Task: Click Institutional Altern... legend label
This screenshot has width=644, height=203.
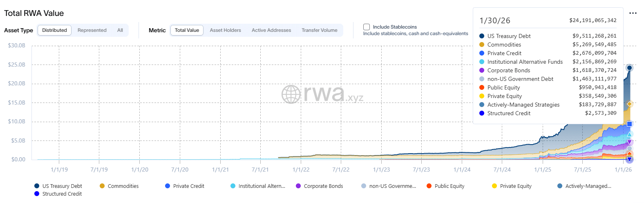Action: pos(262,186)
